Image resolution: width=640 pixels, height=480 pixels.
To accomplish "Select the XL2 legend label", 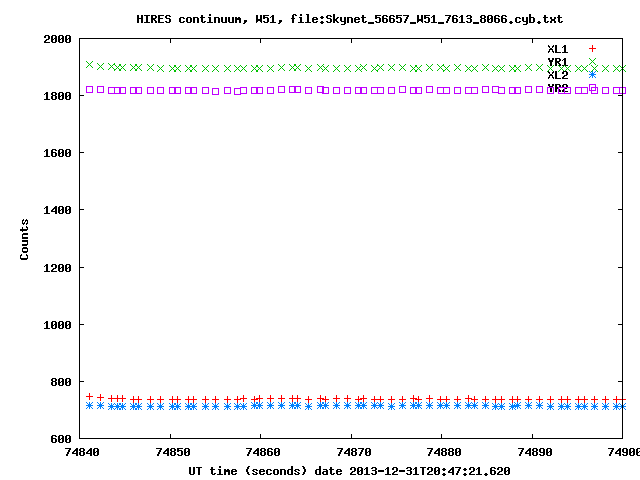I will (558, 75).
